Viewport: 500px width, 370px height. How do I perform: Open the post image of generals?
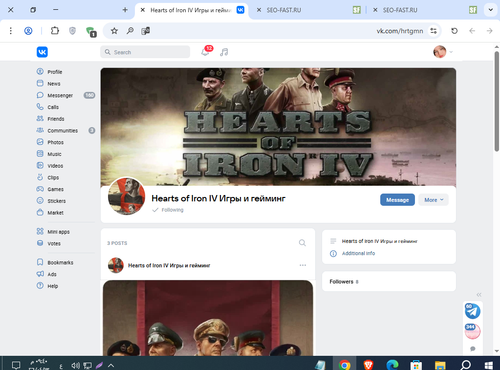point(208,318)
